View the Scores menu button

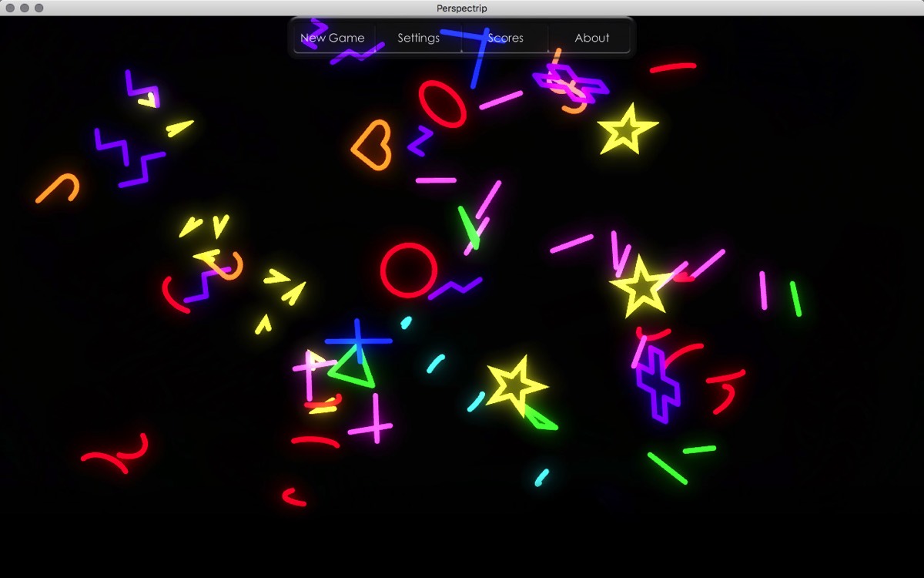(505, 38)
